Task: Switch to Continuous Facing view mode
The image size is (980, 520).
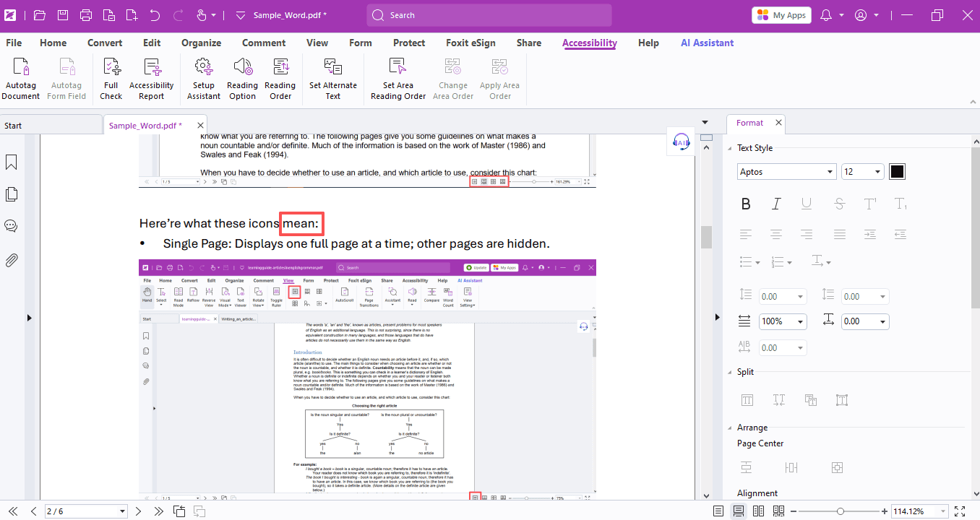Action: [x=779, y=511]
